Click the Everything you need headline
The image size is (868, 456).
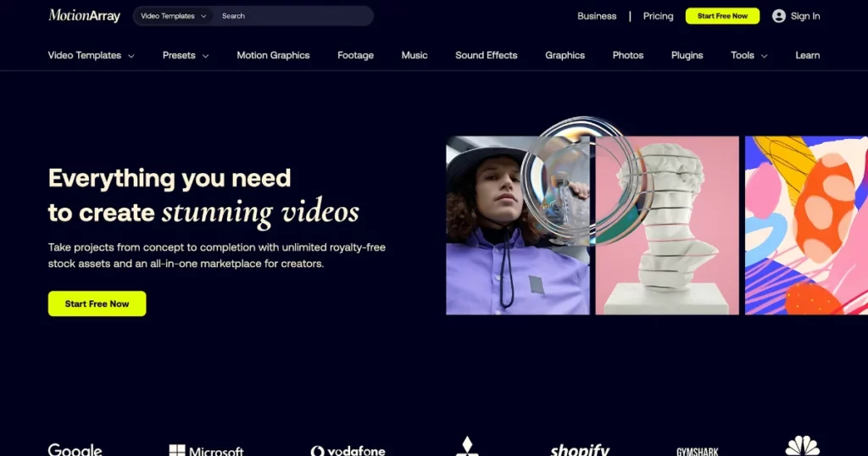pyautogui.click(x=203, y=195)
